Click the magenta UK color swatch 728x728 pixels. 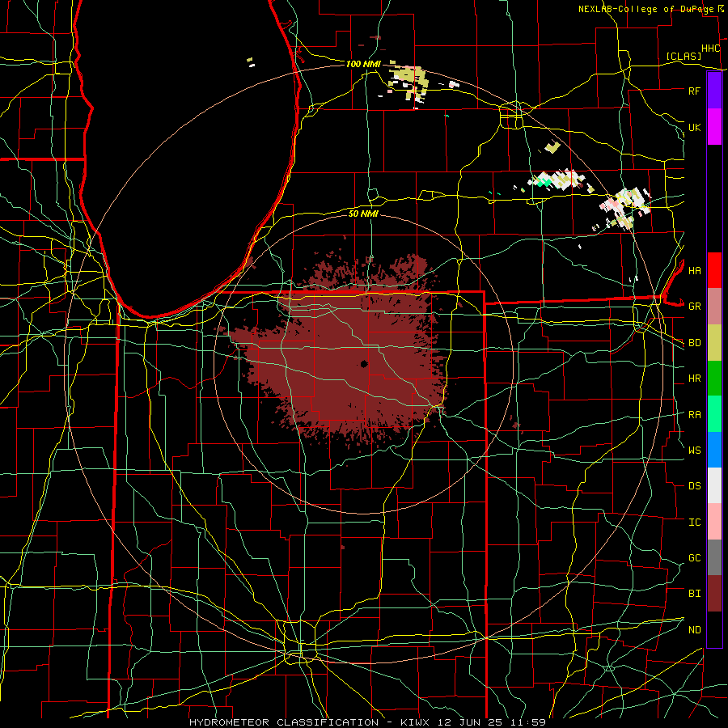[x=714, y=127]
